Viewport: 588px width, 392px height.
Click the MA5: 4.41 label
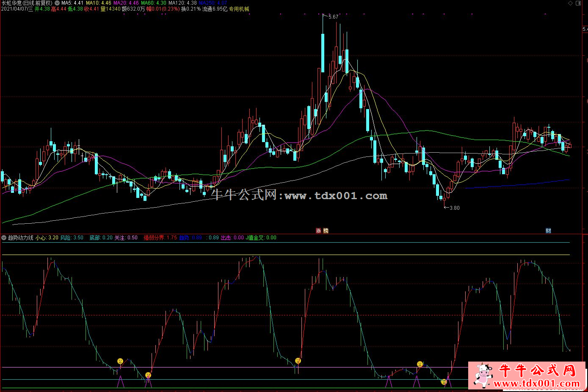click(72, 3)
